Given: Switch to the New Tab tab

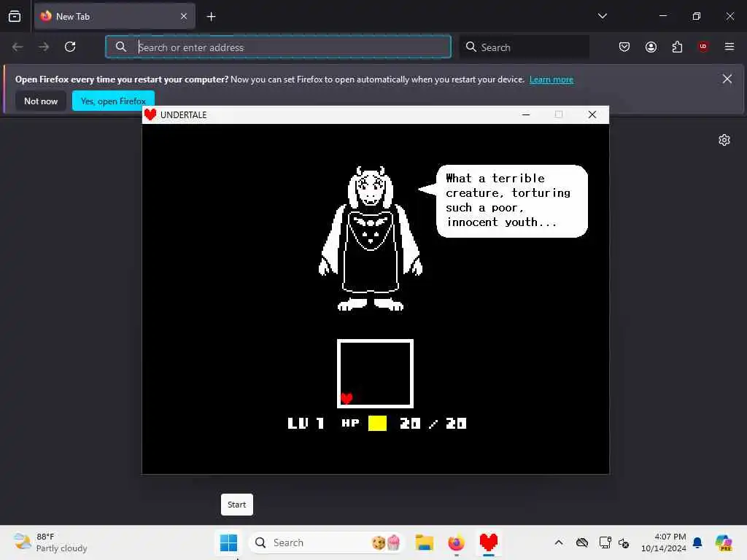Looking at the screenshot, I should pyautogui.click(x=115, y=16).
